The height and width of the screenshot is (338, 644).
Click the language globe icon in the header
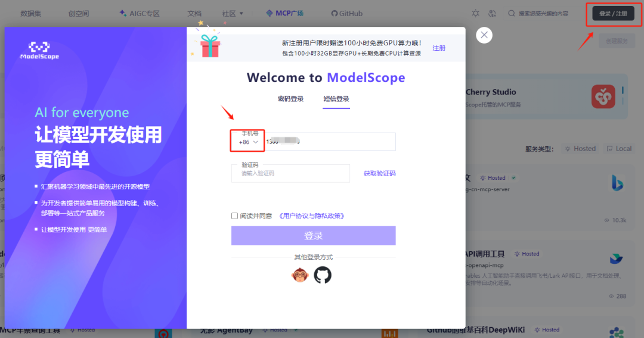point(492,14)
